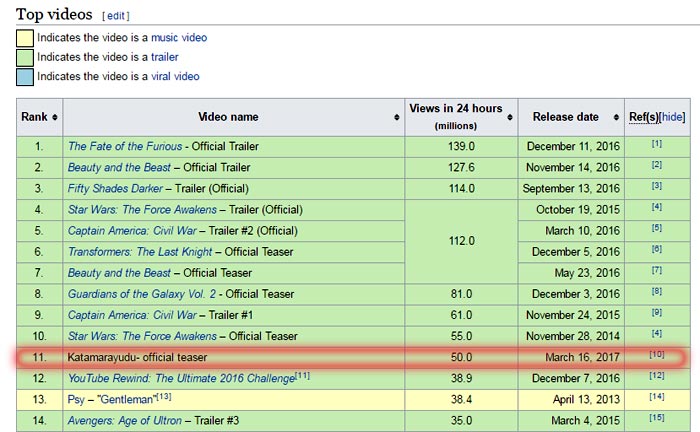Click the yellow music video legend swatch

tap(25, 38)
